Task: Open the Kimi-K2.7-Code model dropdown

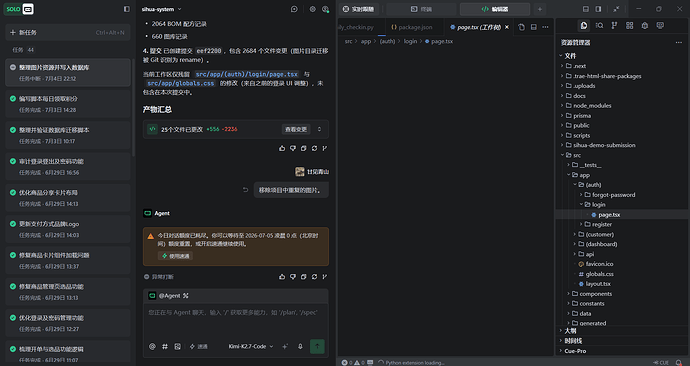Action: click(x=251, y=347)
